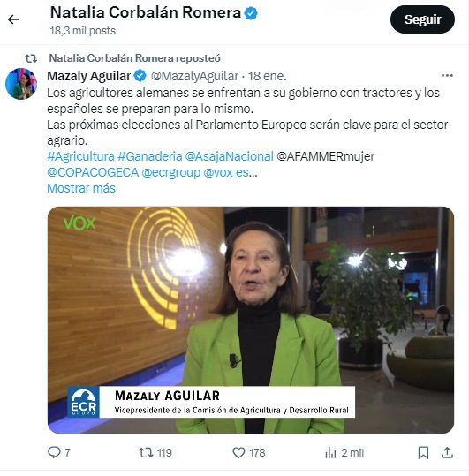Screen dimensions: 469x476
Task: Visit the @COPACOGECA profile mention
Action: [x=93, y=172]
